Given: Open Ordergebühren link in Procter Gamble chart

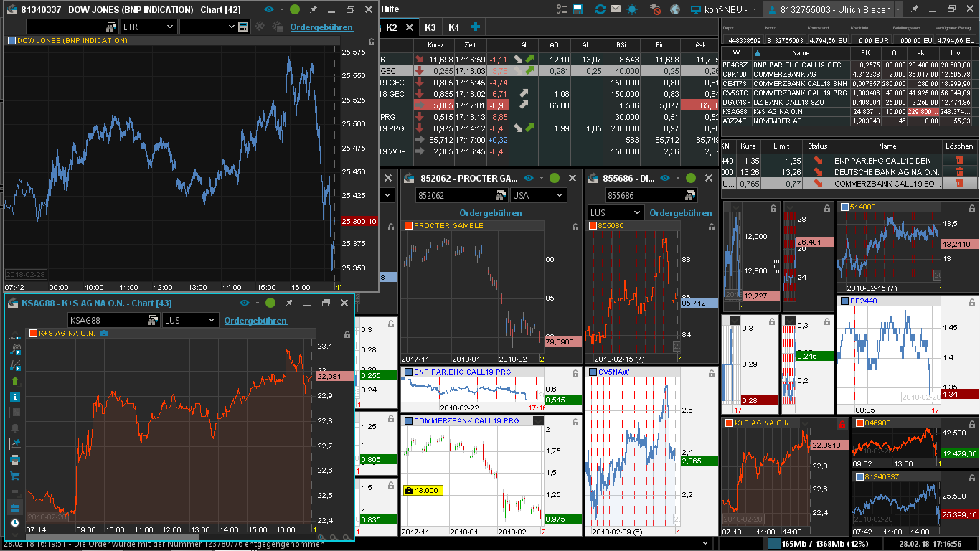Looking at the screenshot, I should click(491, 213).
